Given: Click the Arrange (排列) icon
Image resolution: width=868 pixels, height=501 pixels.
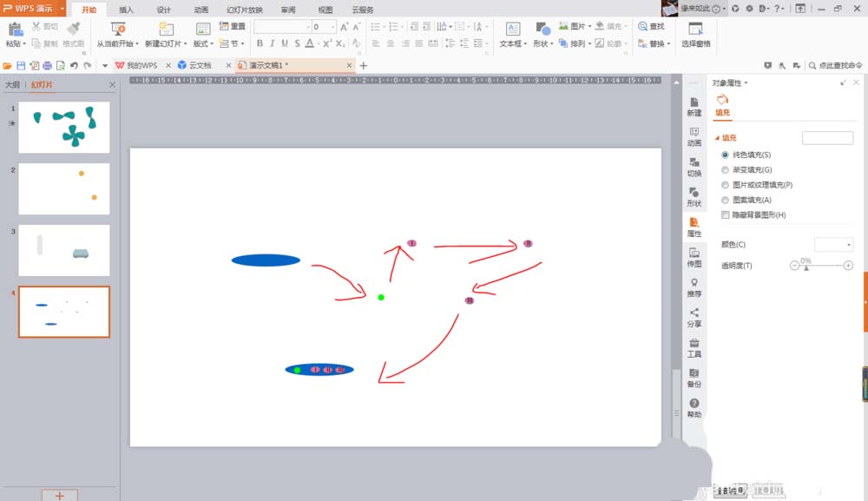Looking at the screenshot, I should coord(563,43).
